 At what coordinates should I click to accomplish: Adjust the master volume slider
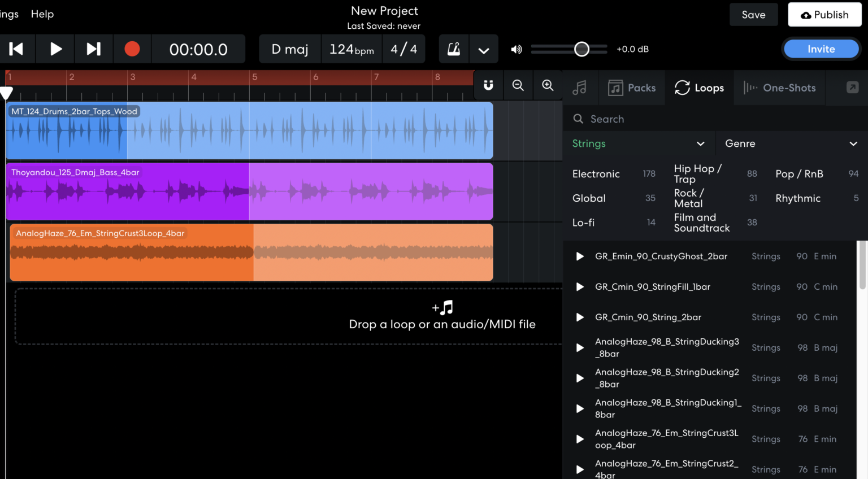(581, 49)
